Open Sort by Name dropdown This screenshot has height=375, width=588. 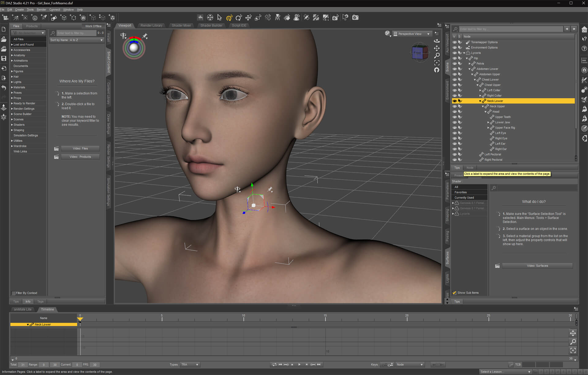(77, 40)
